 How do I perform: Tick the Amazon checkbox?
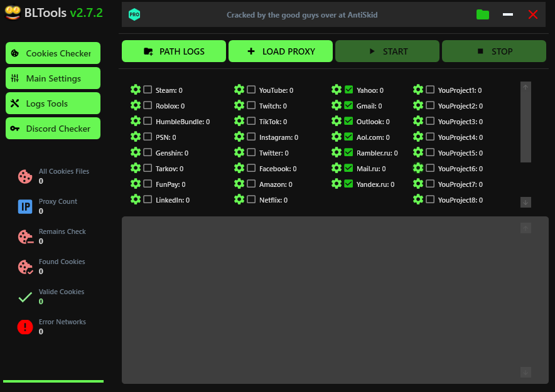251,184
